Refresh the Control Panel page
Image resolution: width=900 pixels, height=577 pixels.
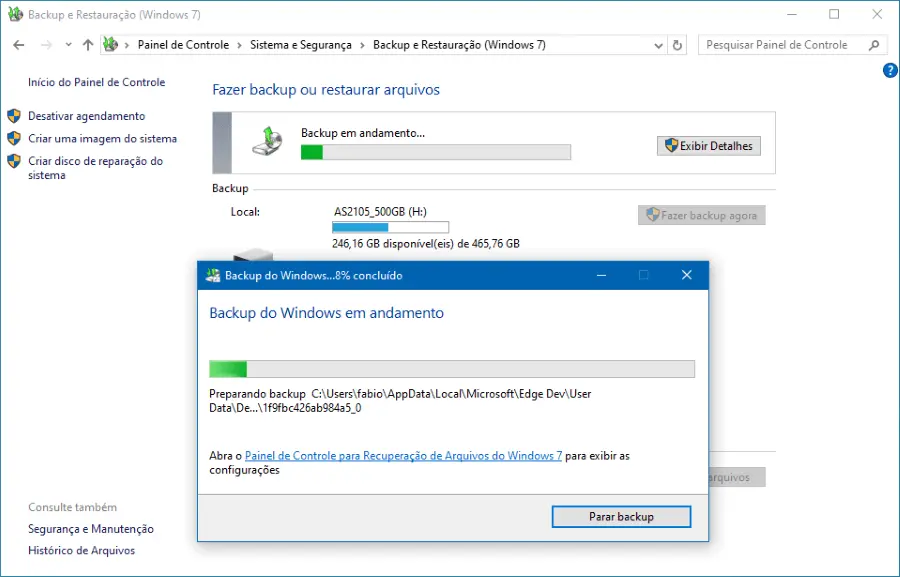677,45
